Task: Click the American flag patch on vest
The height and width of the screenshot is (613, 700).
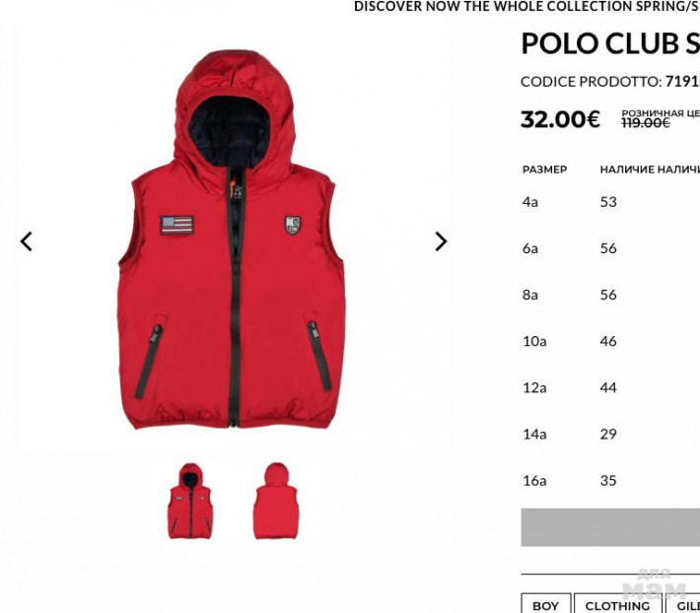Action: 177,225
